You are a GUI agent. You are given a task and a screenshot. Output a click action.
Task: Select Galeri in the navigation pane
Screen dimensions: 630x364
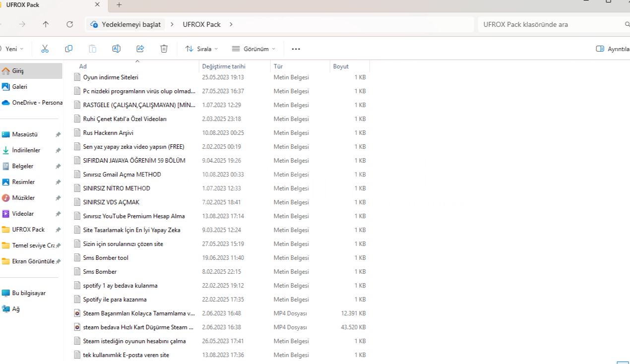coord(20,87)
